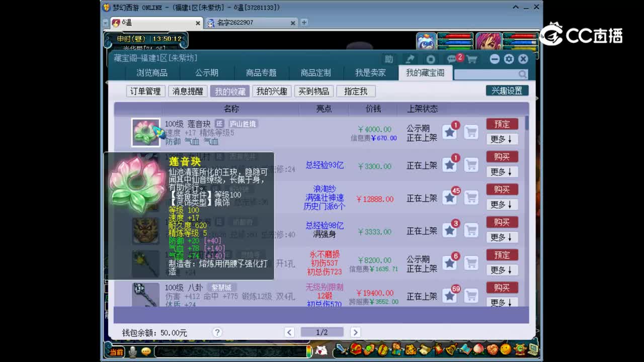
Task: Expand 更多 for the ¥8200.00 row
Action: [502, 270]
